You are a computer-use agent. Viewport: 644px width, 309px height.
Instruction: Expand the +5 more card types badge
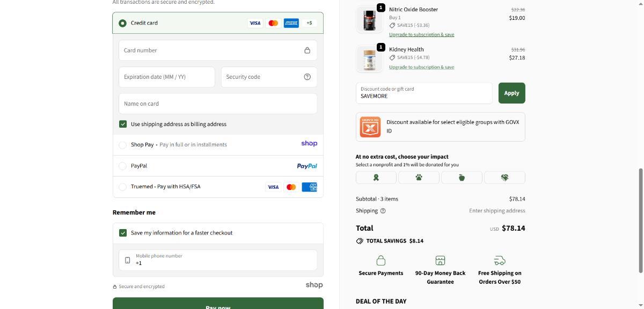click(309, 23)
